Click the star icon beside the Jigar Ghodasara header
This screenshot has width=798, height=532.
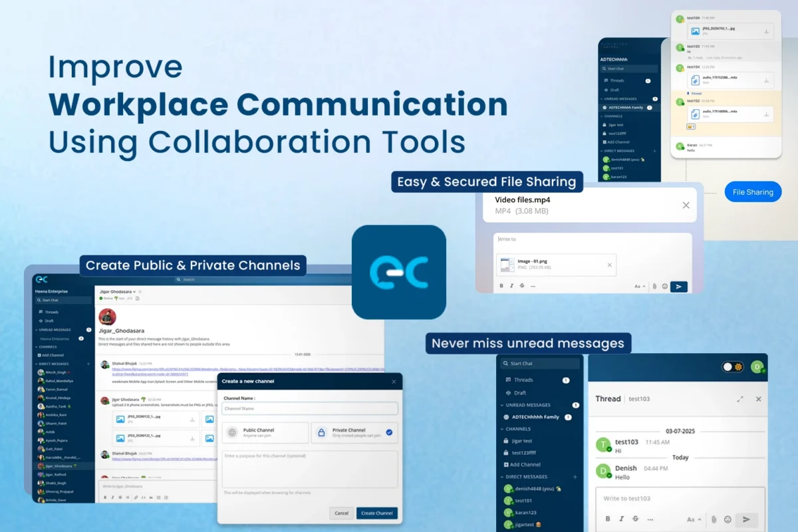coord(140,292)
